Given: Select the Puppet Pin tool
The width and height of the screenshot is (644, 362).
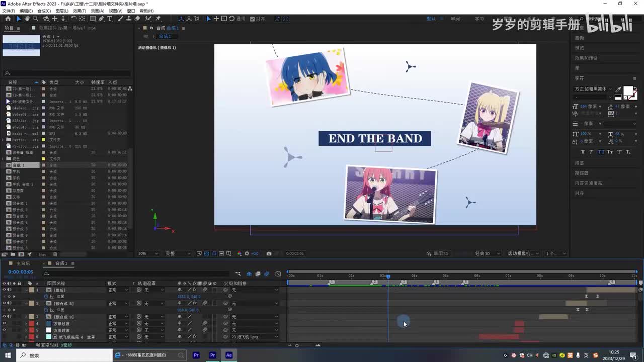Looking at the screenshot, I should pos(158,19).
